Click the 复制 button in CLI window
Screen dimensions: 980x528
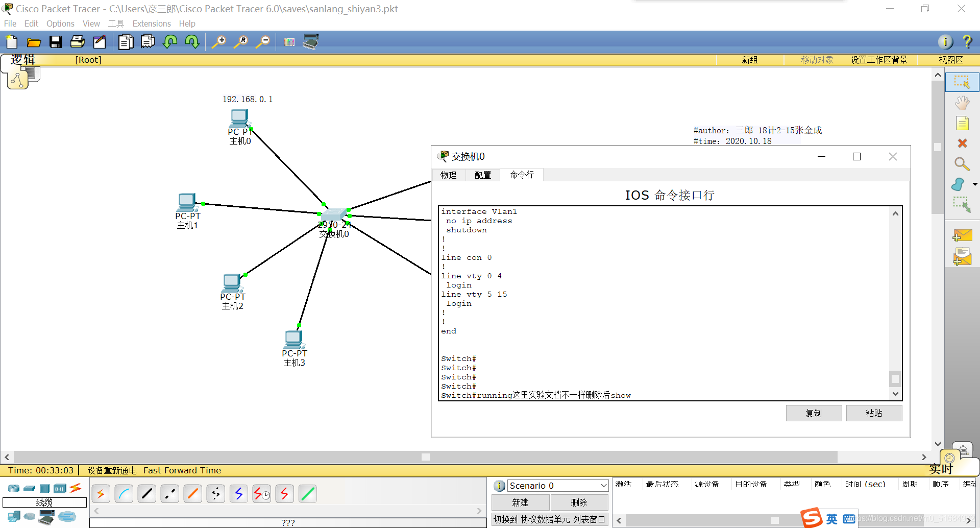click(x=814, y=413)
